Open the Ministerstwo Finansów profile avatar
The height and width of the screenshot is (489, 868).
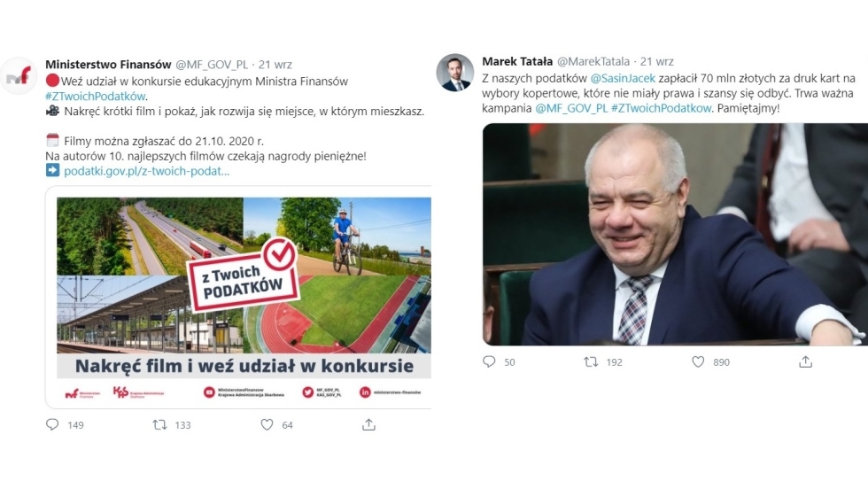[19, 75]
